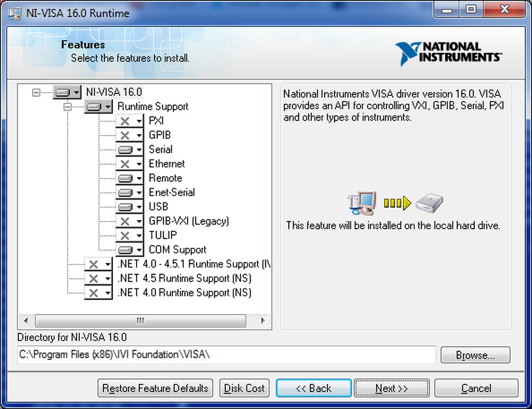
Task: Open the Enet-Serial feature install-state dropdown
Action: [130, 193]
